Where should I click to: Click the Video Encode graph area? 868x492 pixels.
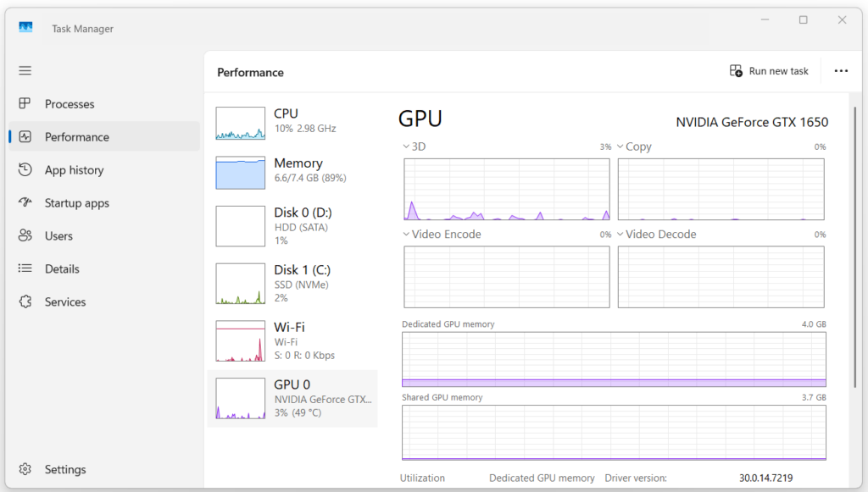(507, 277)
